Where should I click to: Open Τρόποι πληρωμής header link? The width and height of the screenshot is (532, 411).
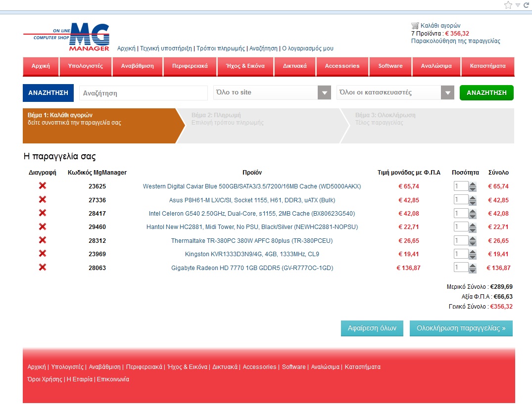[x=221, y=48]
